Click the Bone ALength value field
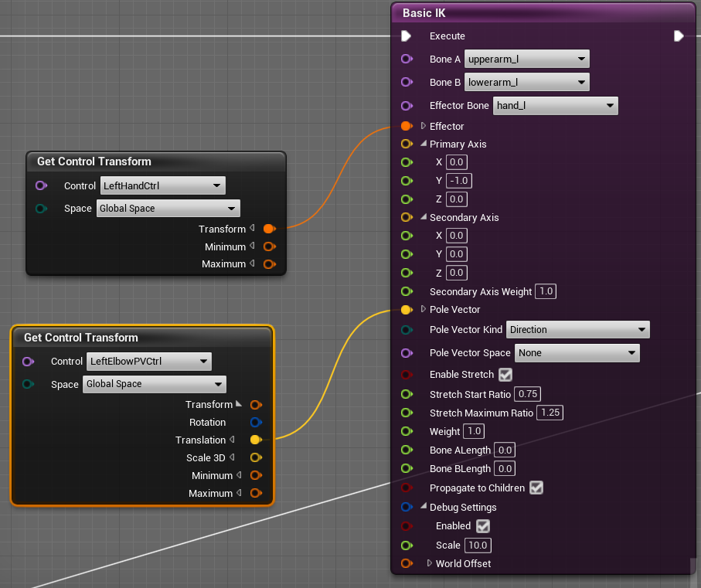Screen dimensions: 701x588 click(505, 450)
